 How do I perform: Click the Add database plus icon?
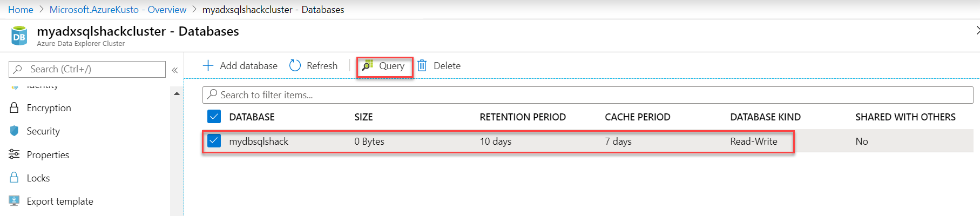[x=208, y=65]
